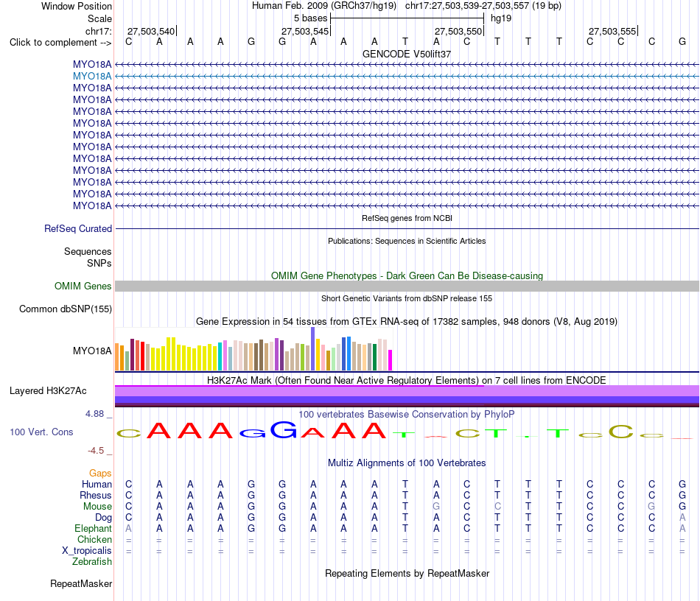Click the 'Window Position' track label

click(x=77, y=6)
